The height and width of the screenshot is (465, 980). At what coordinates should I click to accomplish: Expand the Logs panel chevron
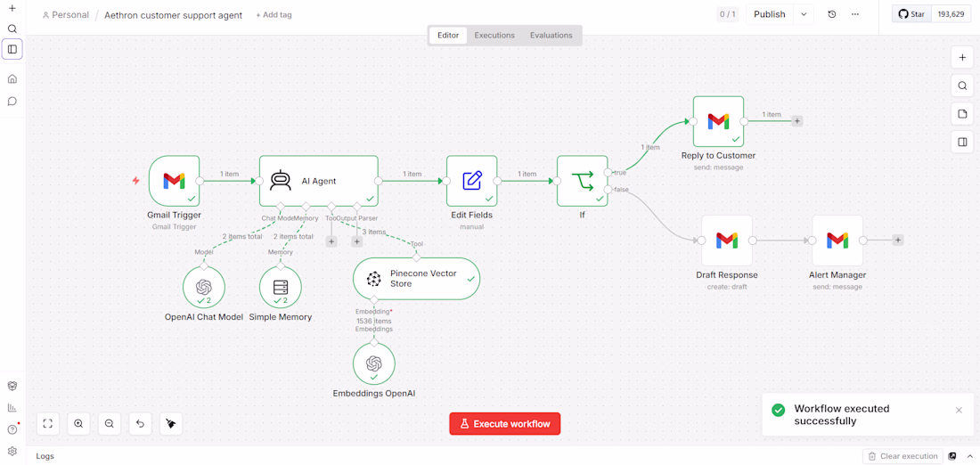point(970,456)
